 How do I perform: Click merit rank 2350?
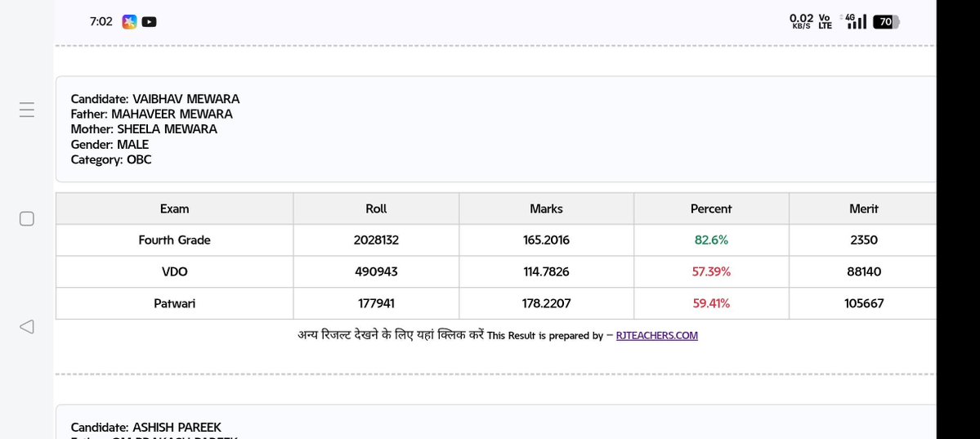864,240
